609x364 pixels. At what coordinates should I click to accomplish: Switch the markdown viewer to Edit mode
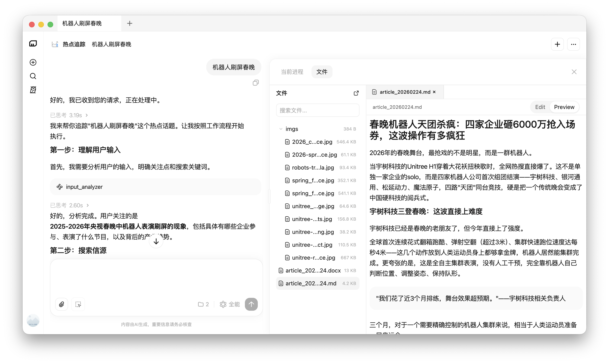point(540,107)
